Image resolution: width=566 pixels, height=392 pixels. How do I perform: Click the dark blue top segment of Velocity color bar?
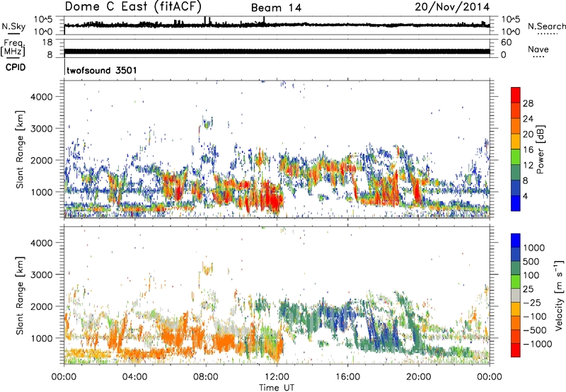(x=516, y=241)
